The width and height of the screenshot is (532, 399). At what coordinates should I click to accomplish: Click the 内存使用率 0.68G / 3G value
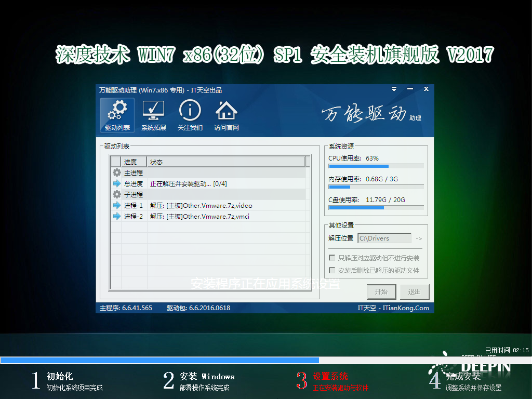point(382,179)
